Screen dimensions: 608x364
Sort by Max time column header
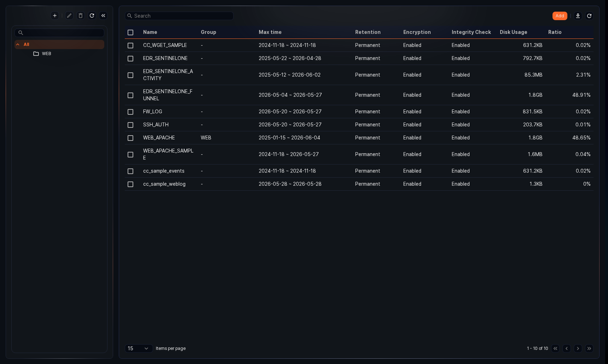(270, 32)
